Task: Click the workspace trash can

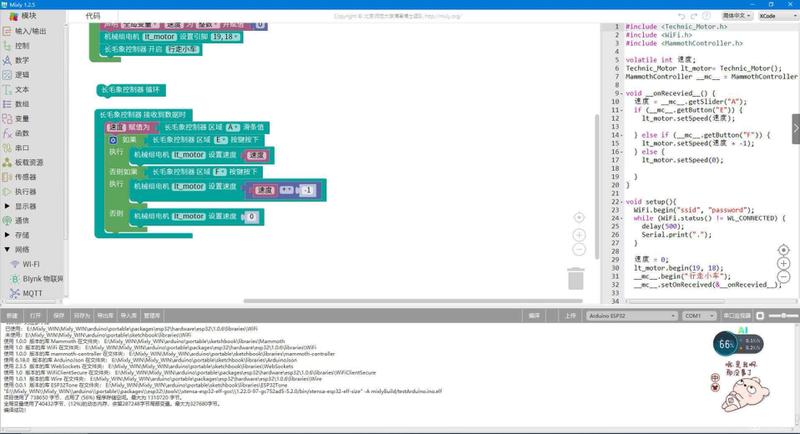Action: click(x=576, y=278)
